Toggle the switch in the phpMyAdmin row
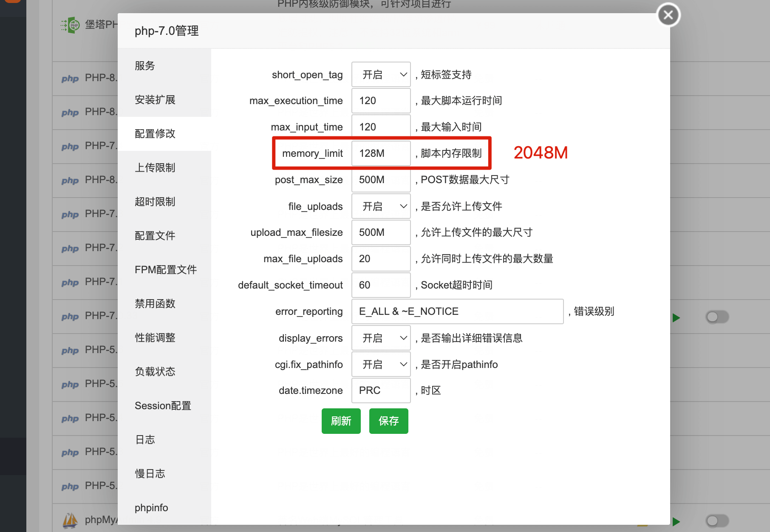 (x=717, y=521)
